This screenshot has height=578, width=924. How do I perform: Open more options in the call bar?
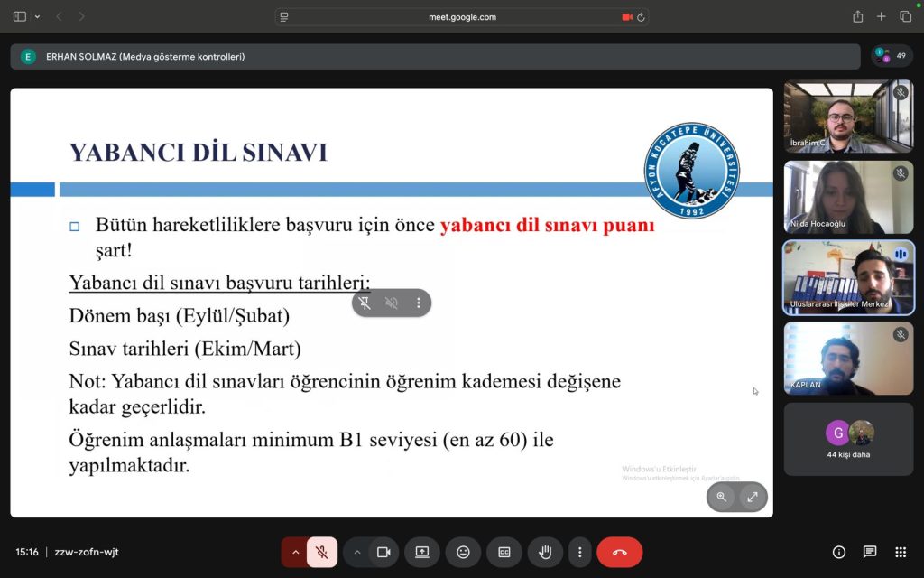[x=579, y=552]
